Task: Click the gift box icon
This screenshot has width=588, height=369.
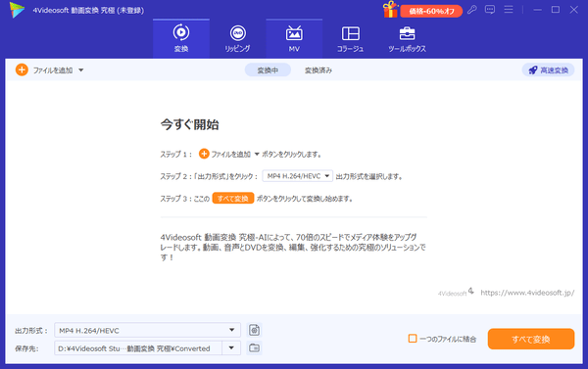Action: [390, 10]
